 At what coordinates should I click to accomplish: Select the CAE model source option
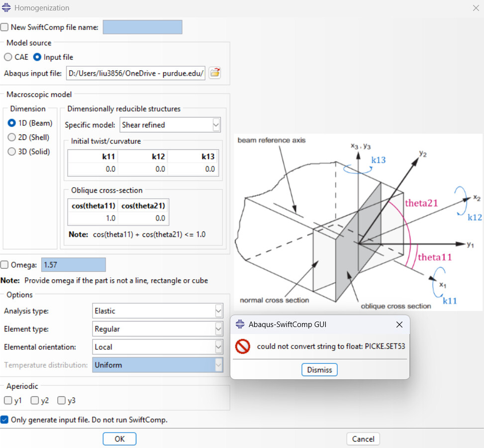point(8,57)
